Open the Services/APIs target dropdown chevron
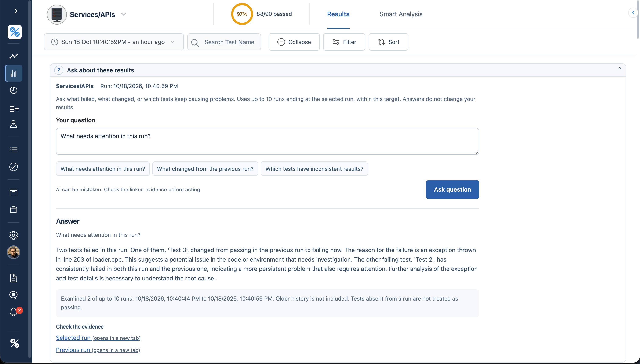The height and width of the screenshot is (364, 640). click(x=124, y=14)
